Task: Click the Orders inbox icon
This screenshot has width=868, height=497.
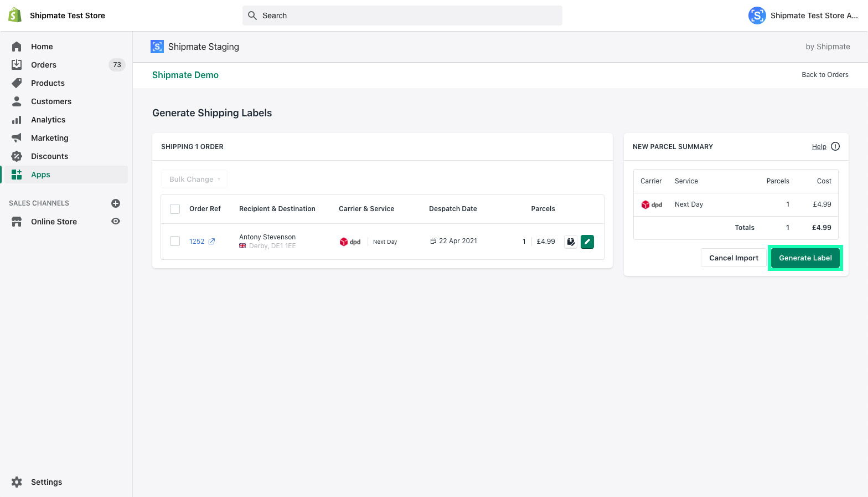Action: [x=17, y=65]
